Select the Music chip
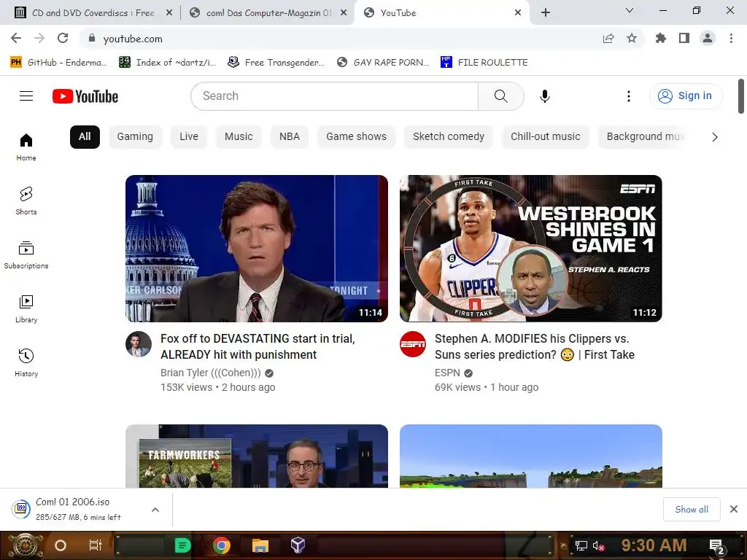Screen dimensions: 747x560 239,136
